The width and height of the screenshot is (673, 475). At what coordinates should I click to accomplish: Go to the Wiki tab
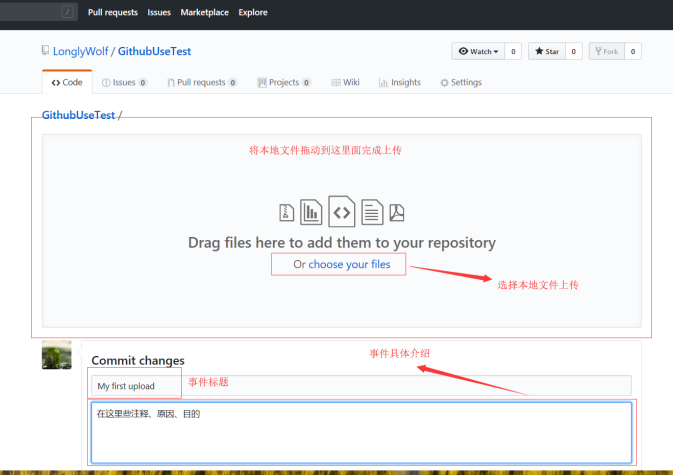coord(345,83)
